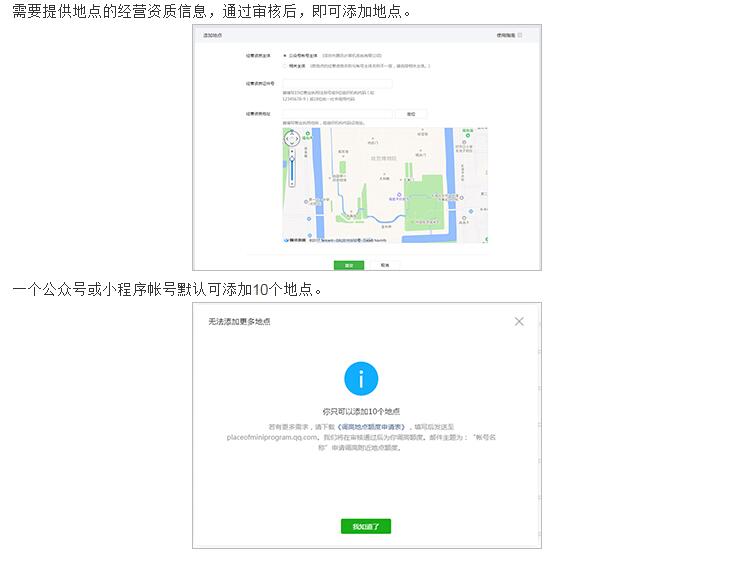Open the 使用指南 guide link
This screenshot has width=733, height=564.
click(505, 34)
